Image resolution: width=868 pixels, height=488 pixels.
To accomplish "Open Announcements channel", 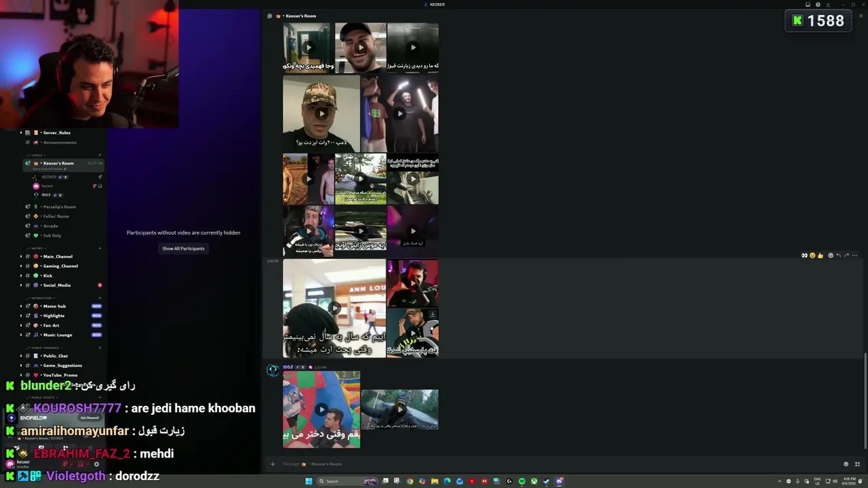I will (60, 142).
